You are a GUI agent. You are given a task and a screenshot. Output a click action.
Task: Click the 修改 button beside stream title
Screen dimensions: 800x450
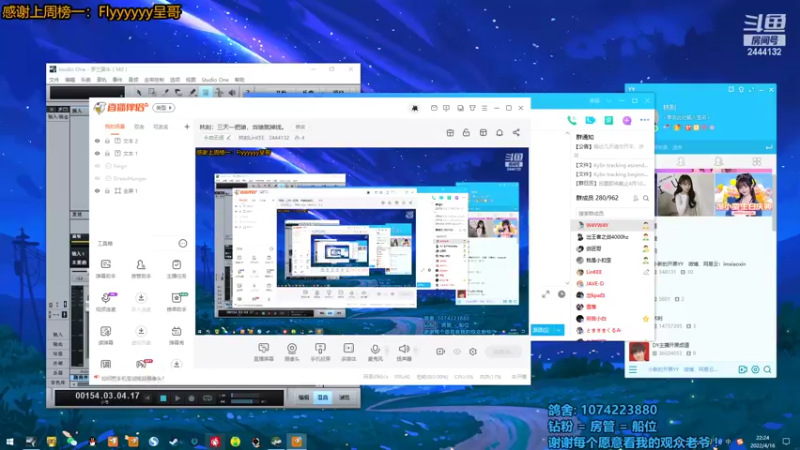301,127
